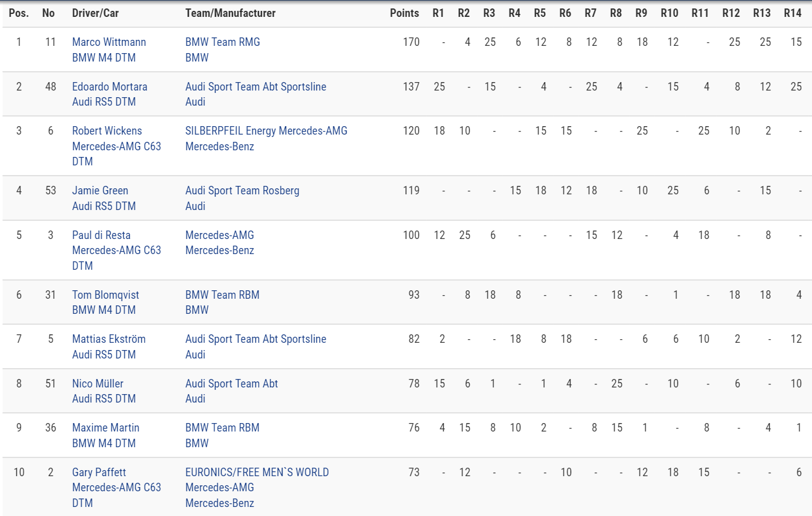Click the Driver/Car column header
The image size is (812, 516).
[95, 13]
